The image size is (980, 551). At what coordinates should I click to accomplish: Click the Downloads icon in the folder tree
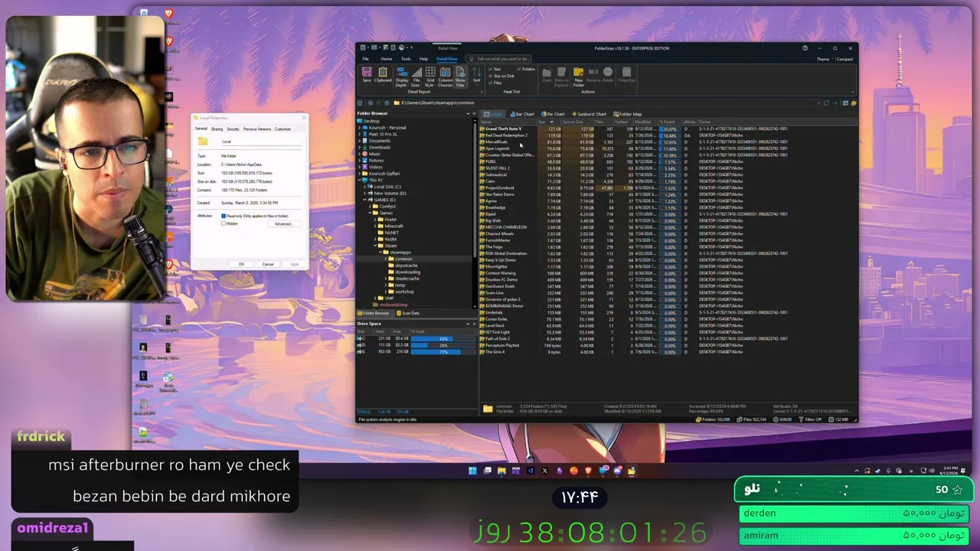pyautogui.click(x=365, y=148)
